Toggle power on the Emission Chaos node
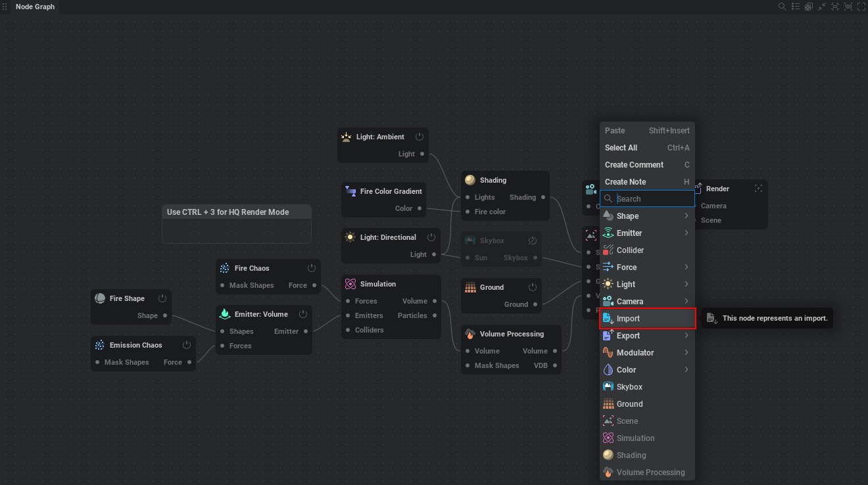Viewport: 868px width, 485px height. [187, 345]
